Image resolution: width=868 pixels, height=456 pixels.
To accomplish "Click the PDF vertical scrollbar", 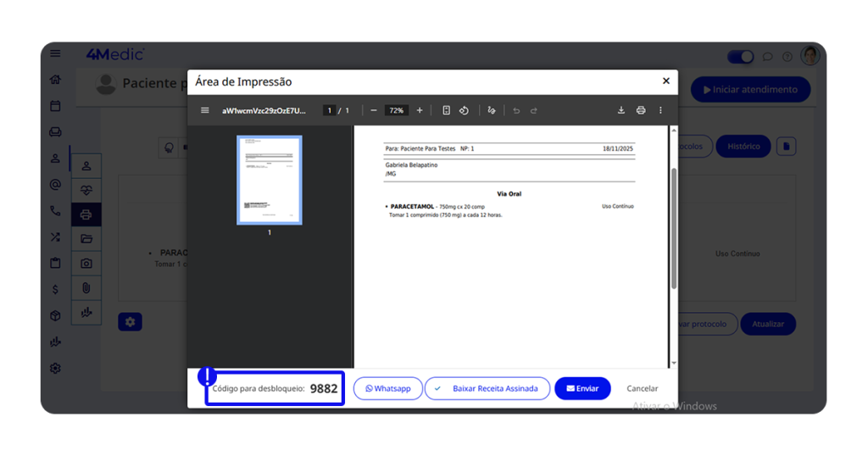I will 674,229.
